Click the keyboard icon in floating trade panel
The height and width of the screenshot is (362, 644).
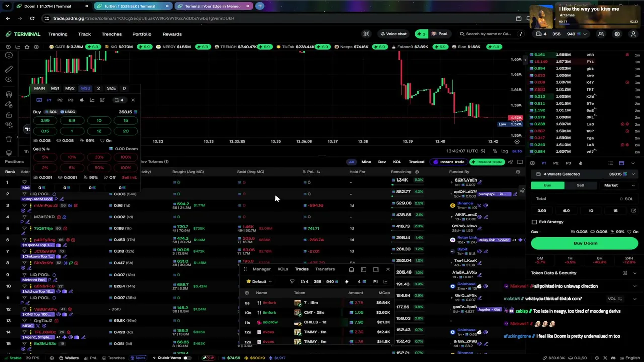39,100
